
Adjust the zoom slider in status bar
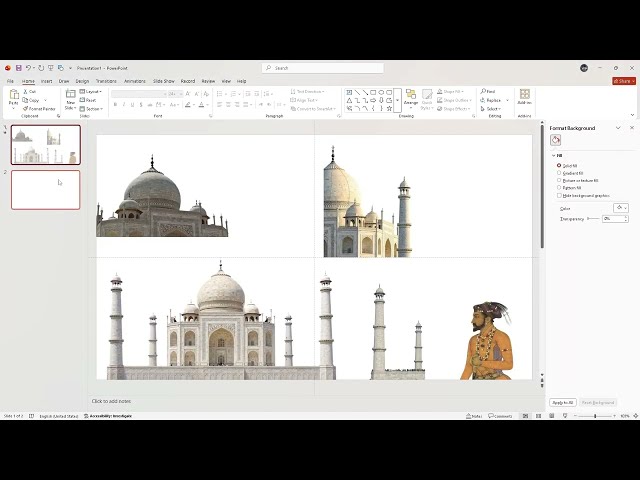point(595,416)
